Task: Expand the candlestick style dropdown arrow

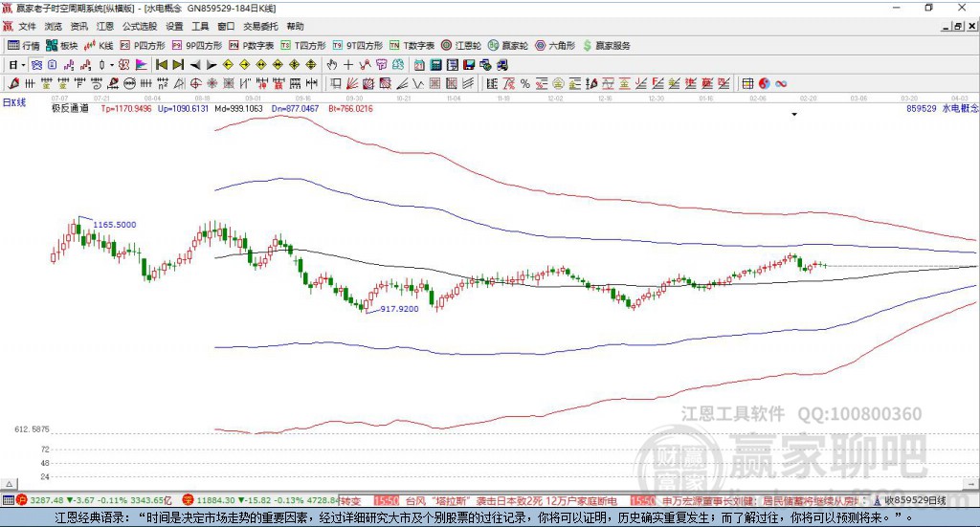Action: tap(112, 65)
